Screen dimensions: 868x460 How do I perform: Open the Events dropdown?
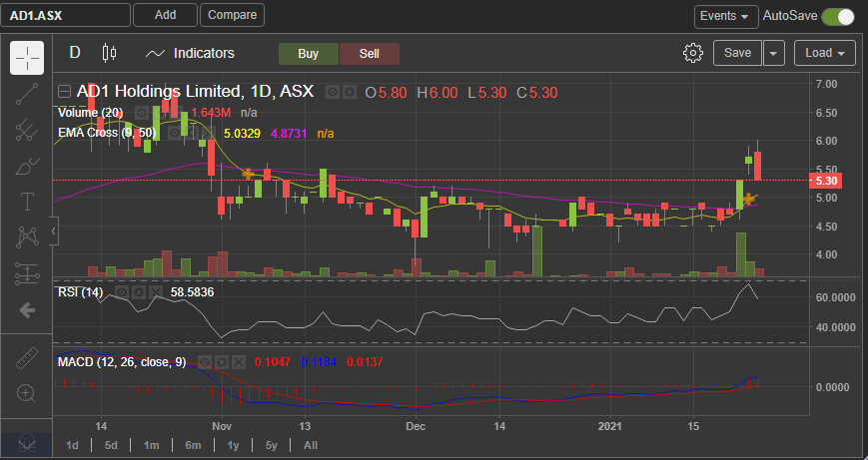(x=726, y=16)
